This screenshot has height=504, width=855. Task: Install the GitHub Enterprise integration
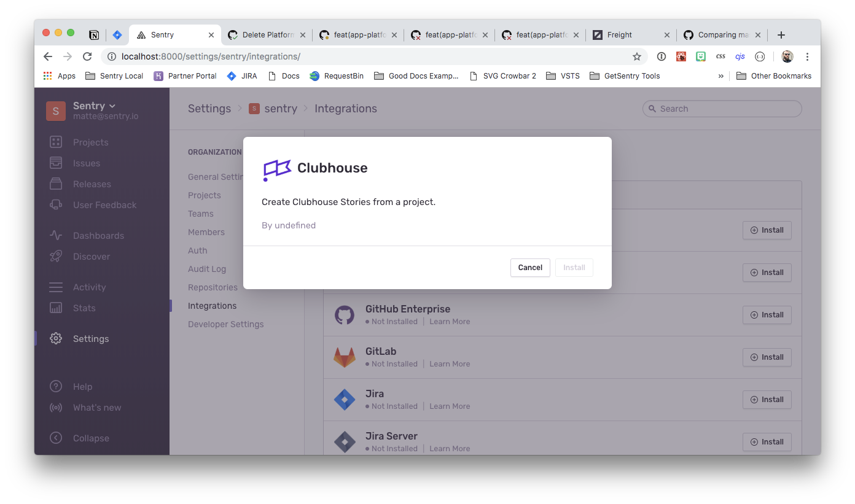767,315
